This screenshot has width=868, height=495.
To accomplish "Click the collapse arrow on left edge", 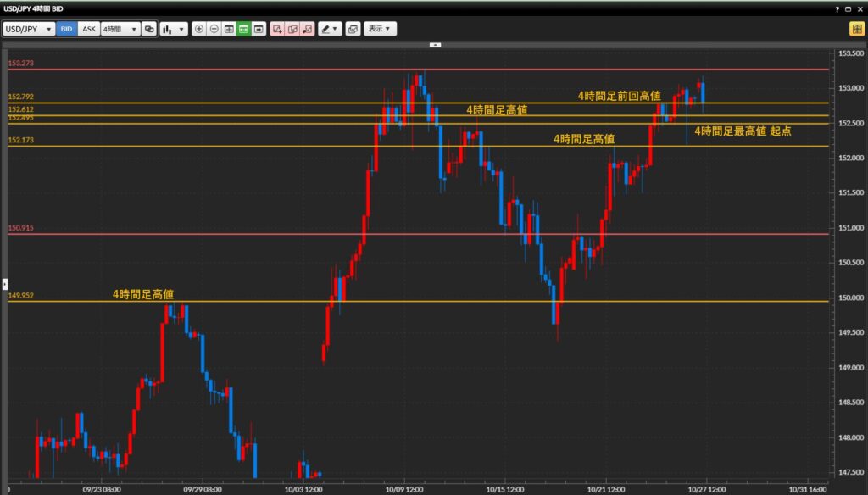I will coord(3,282).
